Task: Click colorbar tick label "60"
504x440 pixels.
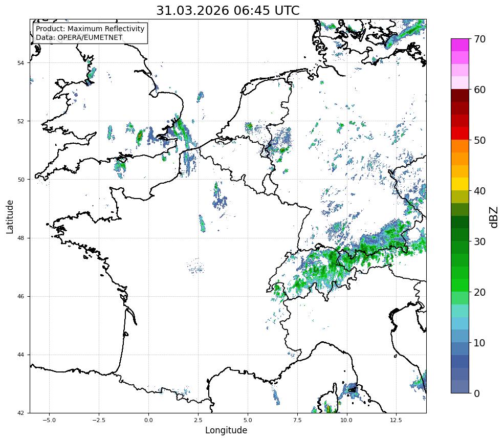Action: (479, 90)
